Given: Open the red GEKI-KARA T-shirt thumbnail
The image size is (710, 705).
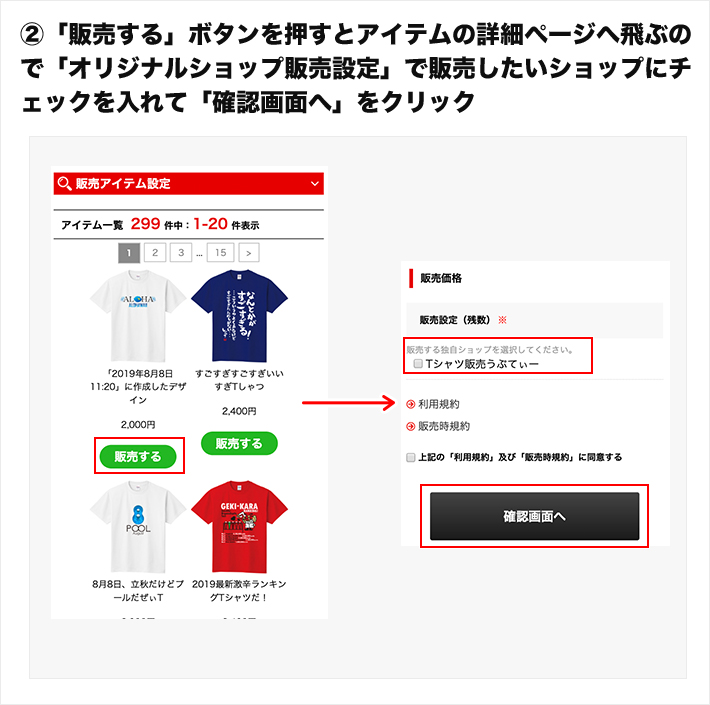Looking at the screenshot, I should point(239,527).
